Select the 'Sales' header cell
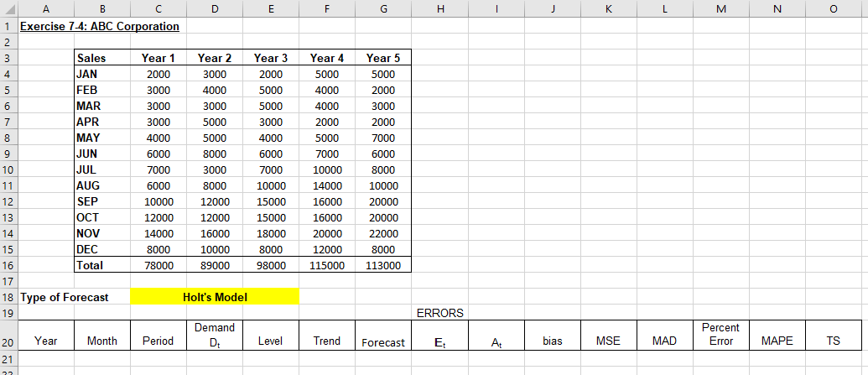 coord(102,58)
